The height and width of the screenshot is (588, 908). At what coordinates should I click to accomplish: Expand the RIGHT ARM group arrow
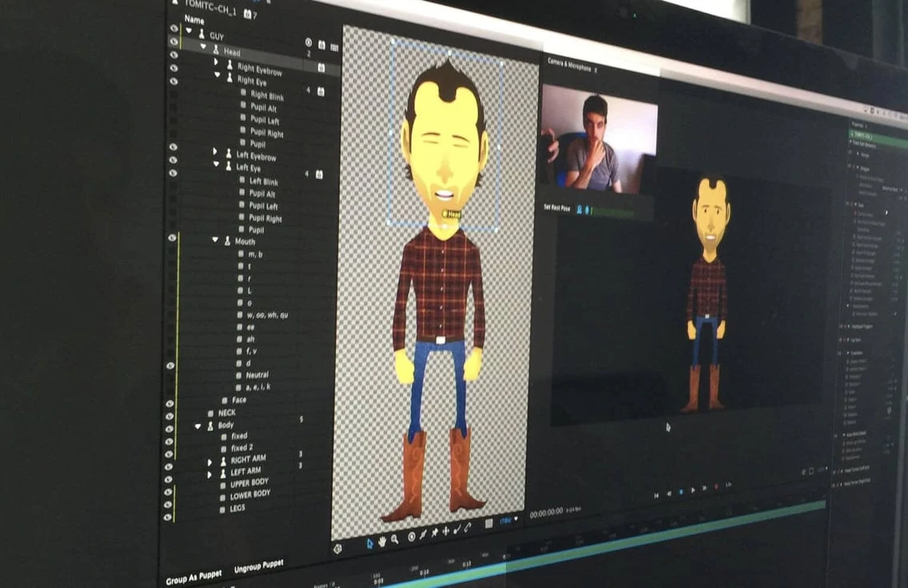209,463
